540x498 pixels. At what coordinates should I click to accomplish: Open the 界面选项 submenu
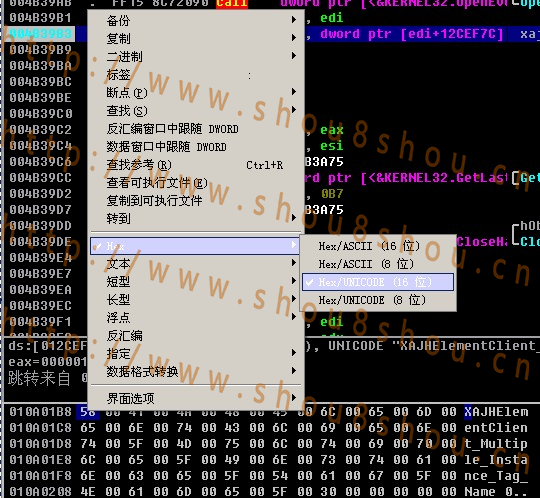click(x=196, y=398)
